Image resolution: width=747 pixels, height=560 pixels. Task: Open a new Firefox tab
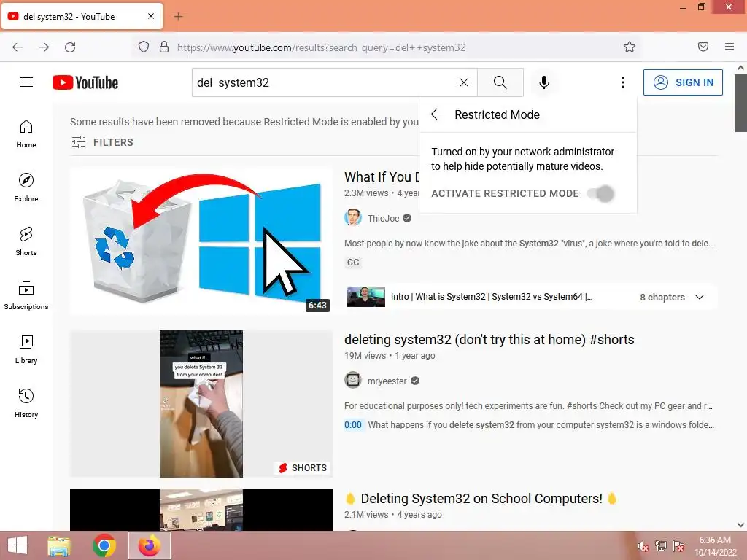[178, 17]
